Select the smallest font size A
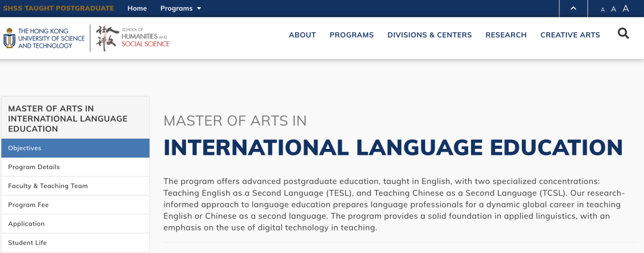 (603, 10)
